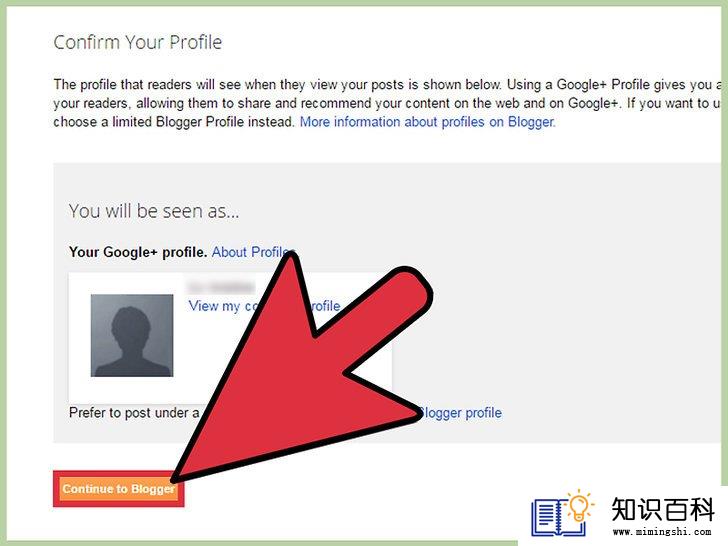Click the orange Continue to Blogger button
Viewport: 728px width, 546px height.
[x=119, y=489]
